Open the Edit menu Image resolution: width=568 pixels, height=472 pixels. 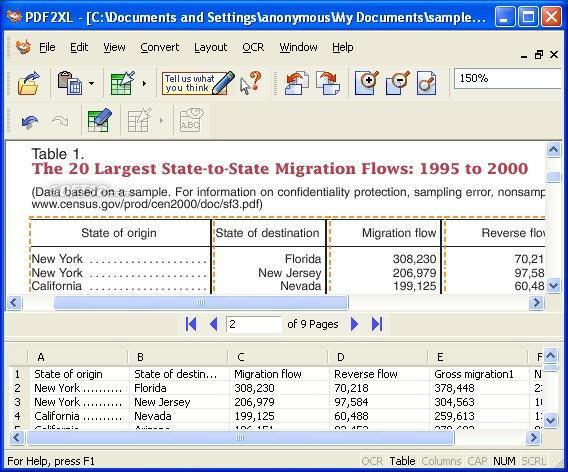tap(79, 47)
